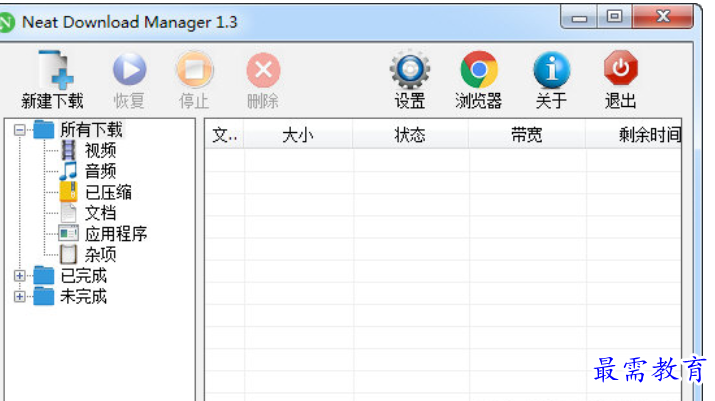Select the 文档 document page icon

pyautogui.click(x=68, y=213)
